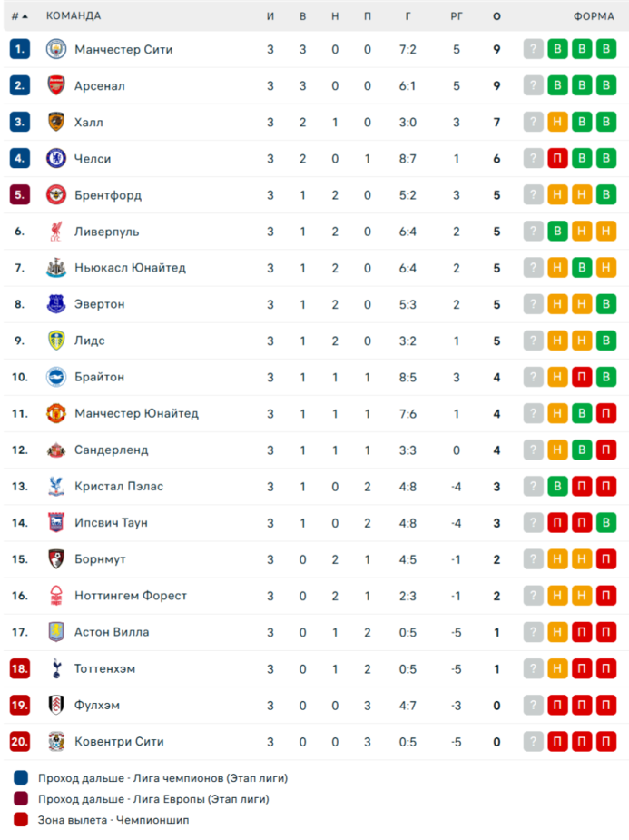This screenshot has width=629, height=840.
Task: Click the Coventry City crest icon
Action: coord(55,741)
